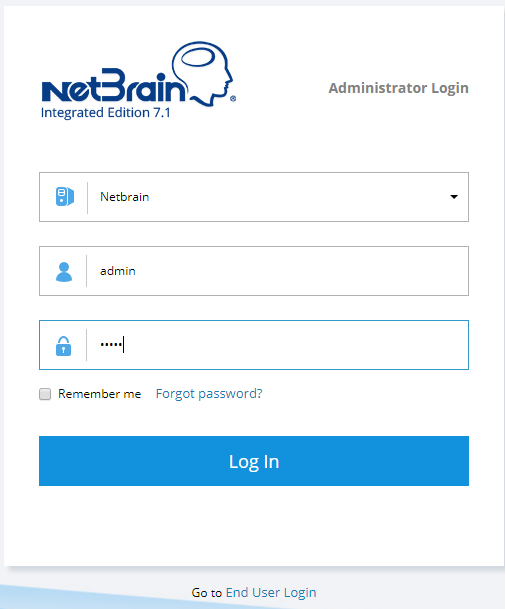
Task: Click the Netbrain text in tenant selector
Action: pos(125,197)
